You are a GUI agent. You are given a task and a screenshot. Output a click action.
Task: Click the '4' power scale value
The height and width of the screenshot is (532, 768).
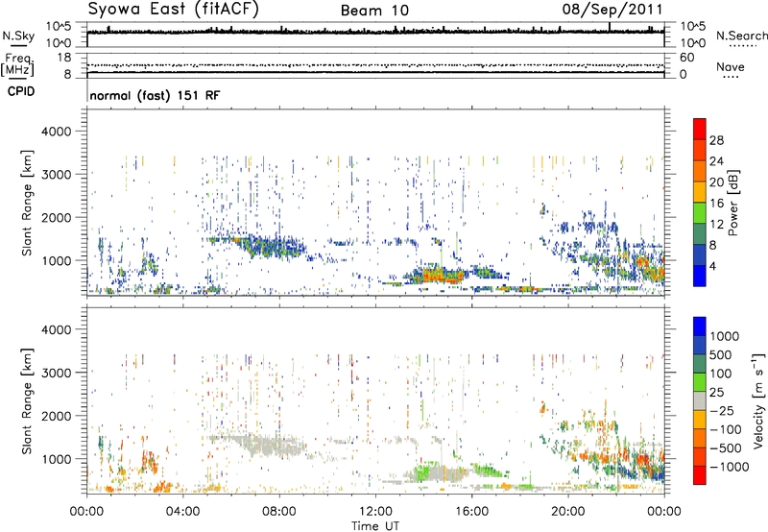[712, 267]
